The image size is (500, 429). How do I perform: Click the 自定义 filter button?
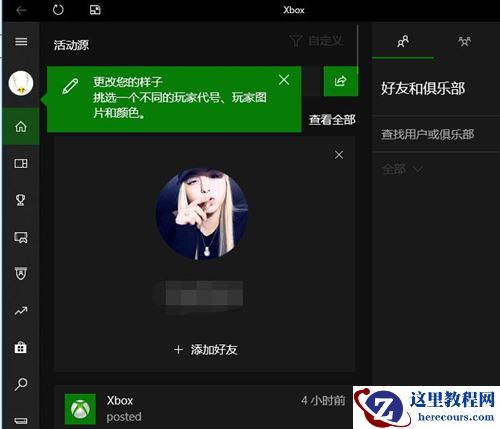click(x=316, y=41)
